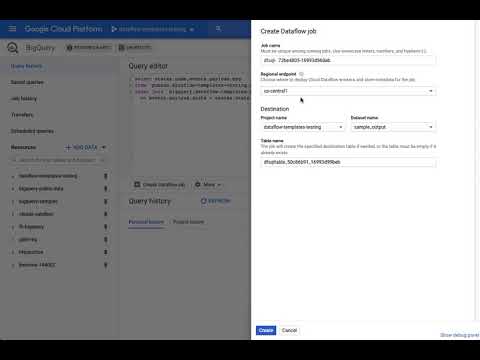Click the Create Dataflow job panel heading
Viewport: 480px width, 360px height.
click(x=288, y=31)
